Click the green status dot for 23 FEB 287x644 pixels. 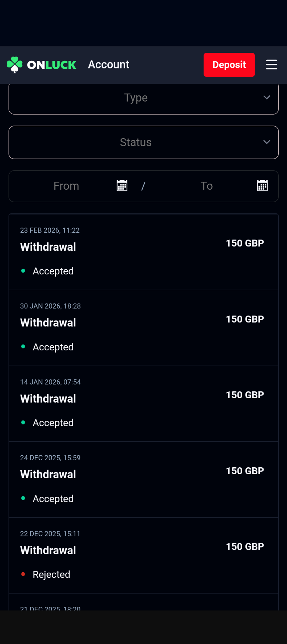[23, 271]
